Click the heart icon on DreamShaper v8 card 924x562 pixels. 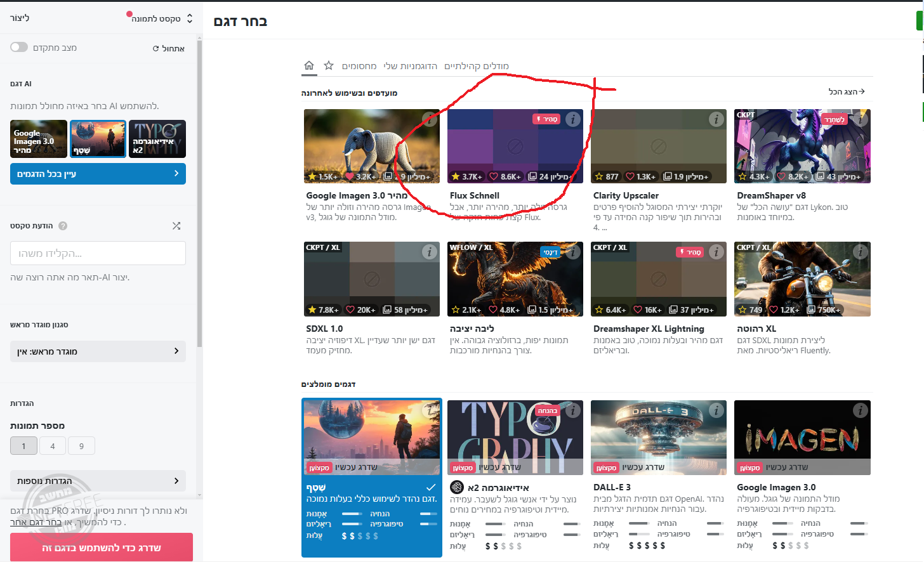tap(782, 176)
